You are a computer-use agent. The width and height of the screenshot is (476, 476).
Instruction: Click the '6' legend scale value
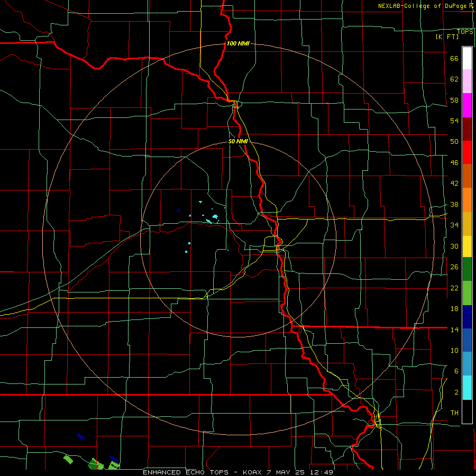456,371
